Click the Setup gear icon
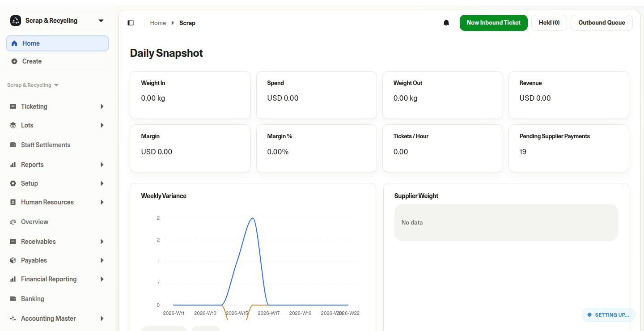Screen dimensions: 644x331 click(x=13, y=183)
